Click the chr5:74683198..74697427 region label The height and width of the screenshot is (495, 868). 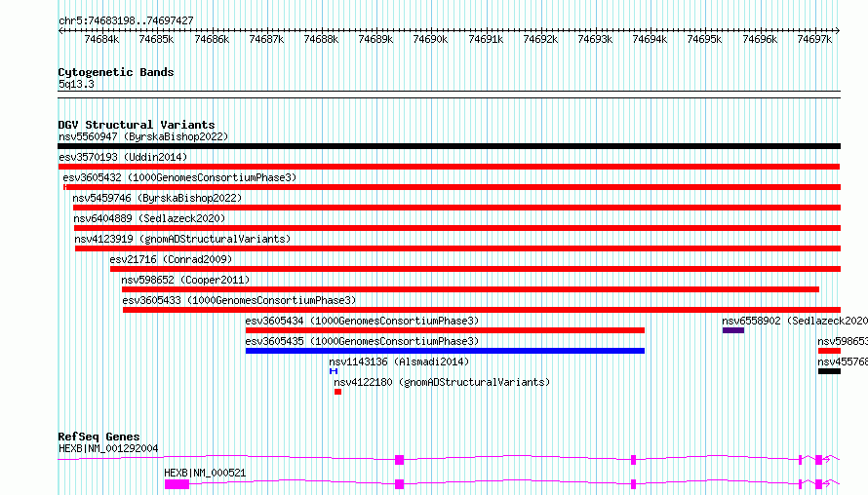click(126, 20)
